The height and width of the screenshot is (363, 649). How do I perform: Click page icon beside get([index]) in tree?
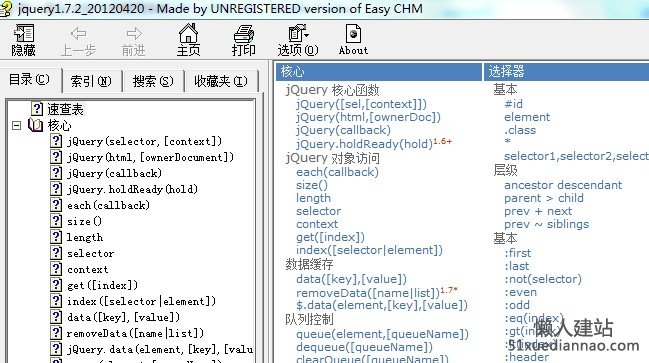56,285
